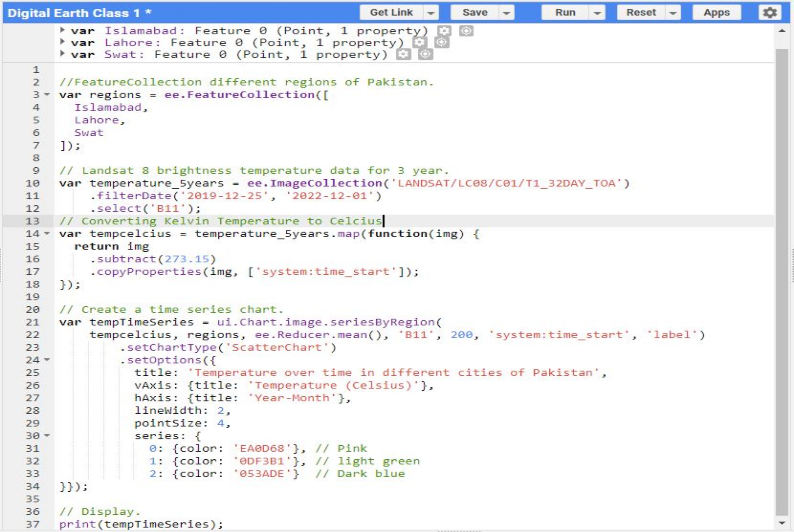Expand the Swat variable import
Screen dimensions: 794x532
tap(62, 54)
